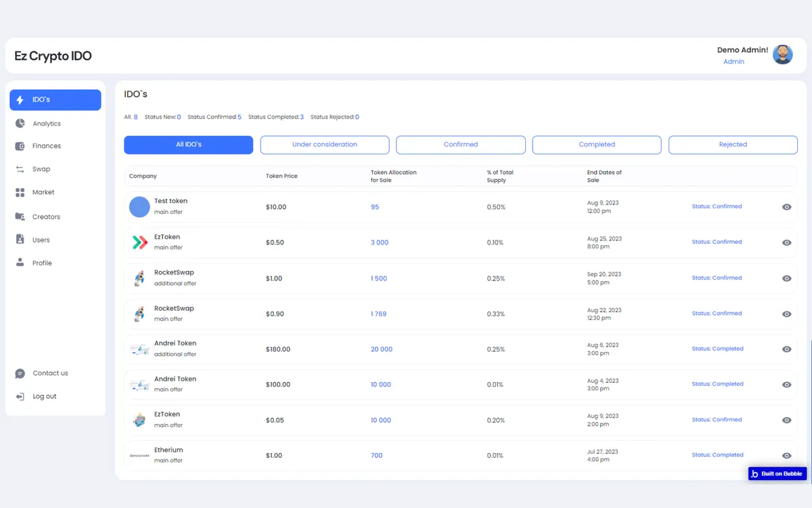812x508 pixels.
Task: Click the Profile person icon
Action: click(x=20, y=263)
